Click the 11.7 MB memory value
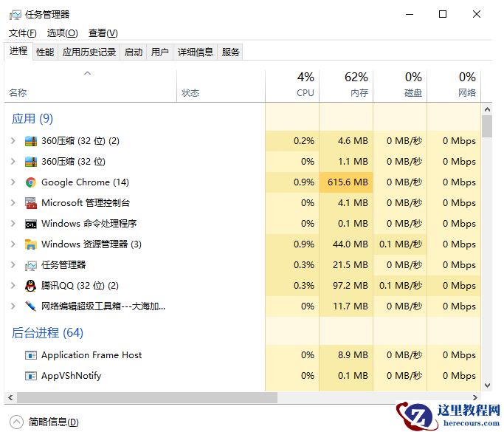Image resolution: width=504 pixels, height=432 pixels. 351,306
